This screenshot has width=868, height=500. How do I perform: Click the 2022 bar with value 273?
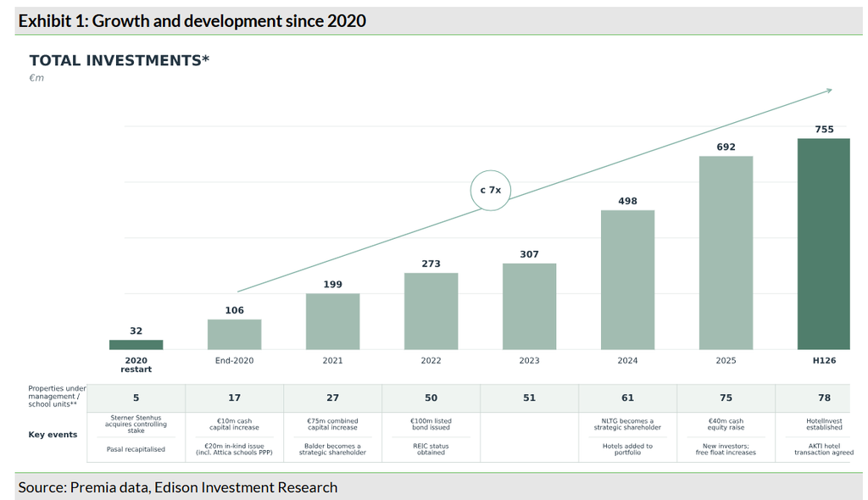(x=431, y=311)
